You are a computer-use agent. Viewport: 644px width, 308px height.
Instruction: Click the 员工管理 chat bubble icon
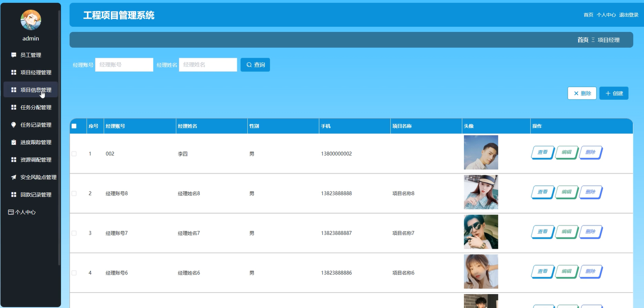click(14, 55)
